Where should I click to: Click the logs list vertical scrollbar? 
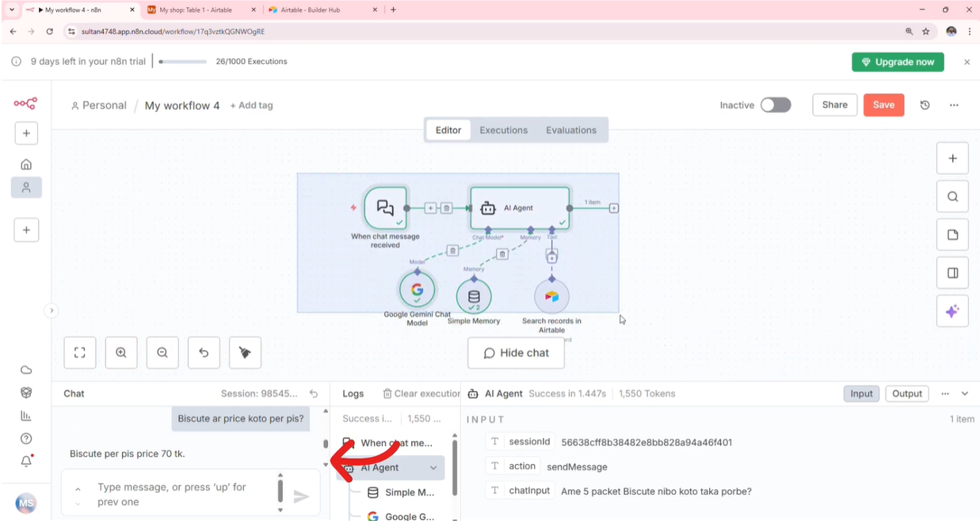coord(454,467)
